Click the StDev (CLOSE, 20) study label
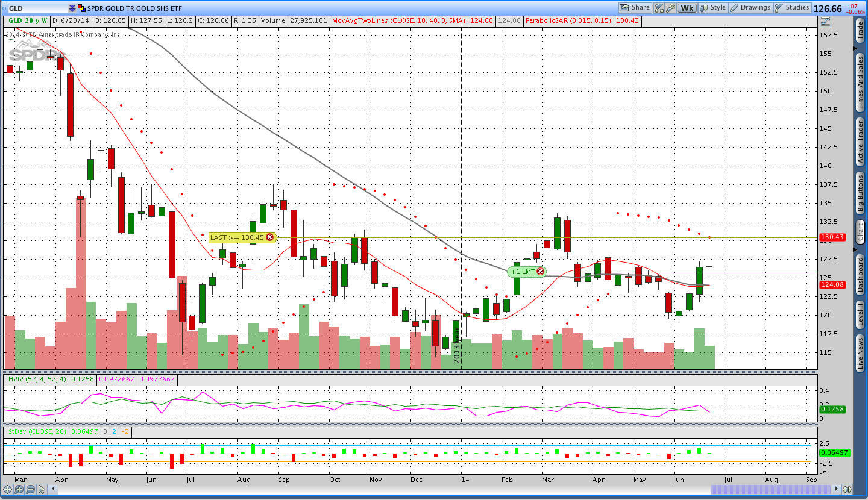868x500 pixels. (37, 431)
